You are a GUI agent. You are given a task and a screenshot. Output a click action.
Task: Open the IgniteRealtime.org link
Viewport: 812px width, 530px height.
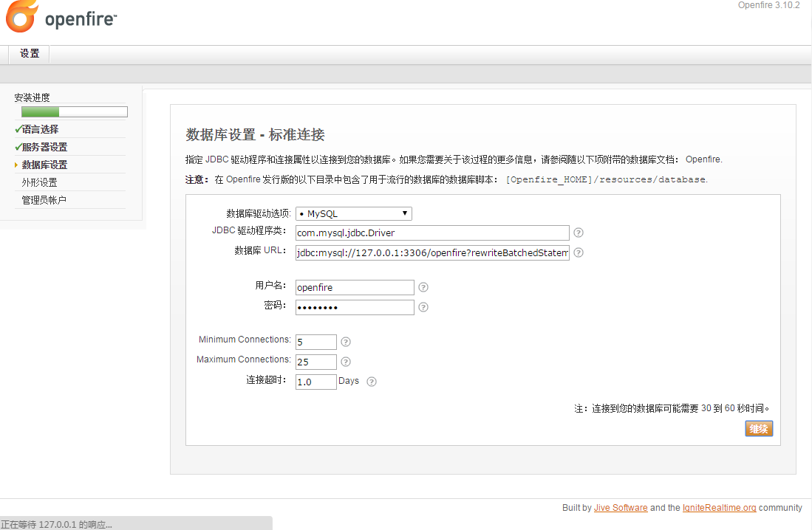coord(719,508)
